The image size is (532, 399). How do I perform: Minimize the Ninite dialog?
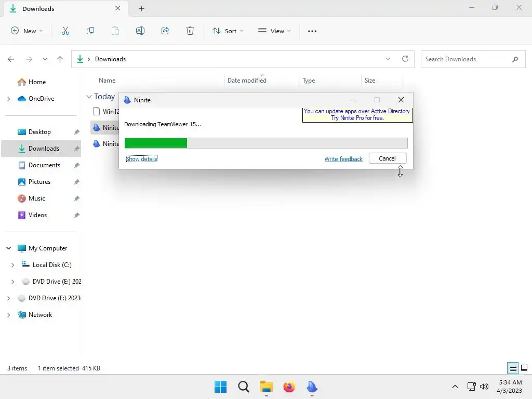click(x=353, y=100)
